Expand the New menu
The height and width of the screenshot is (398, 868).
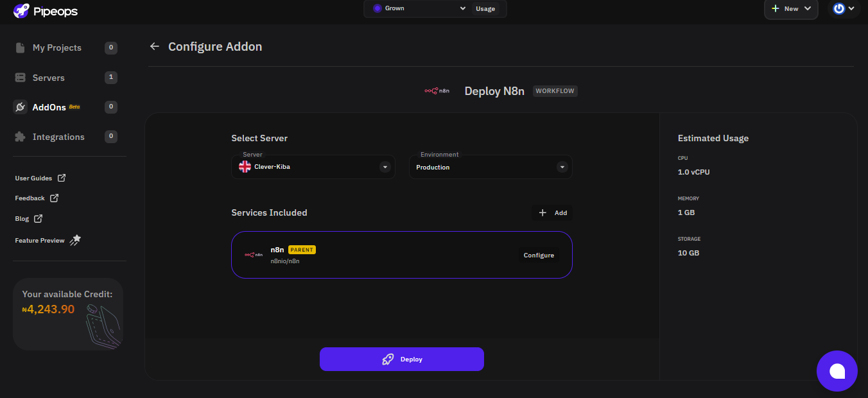(x=791, y=9)
